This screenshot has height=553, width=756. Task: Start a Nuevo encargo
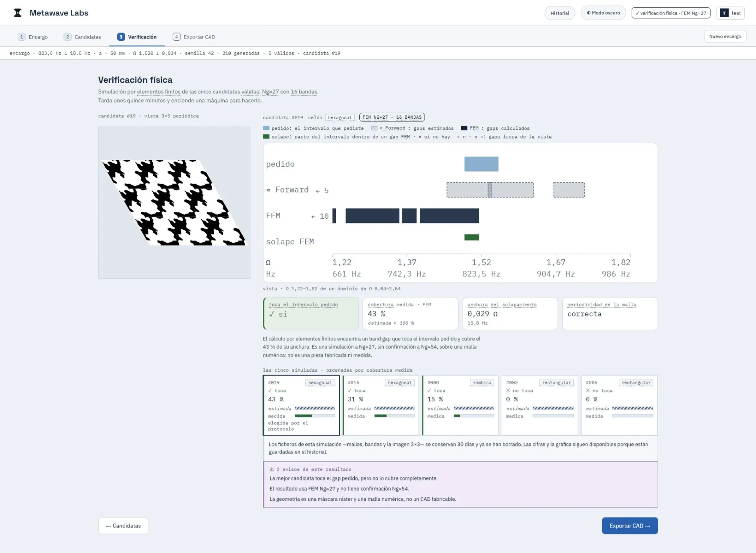pyautogui.click(x=725, y=36)
